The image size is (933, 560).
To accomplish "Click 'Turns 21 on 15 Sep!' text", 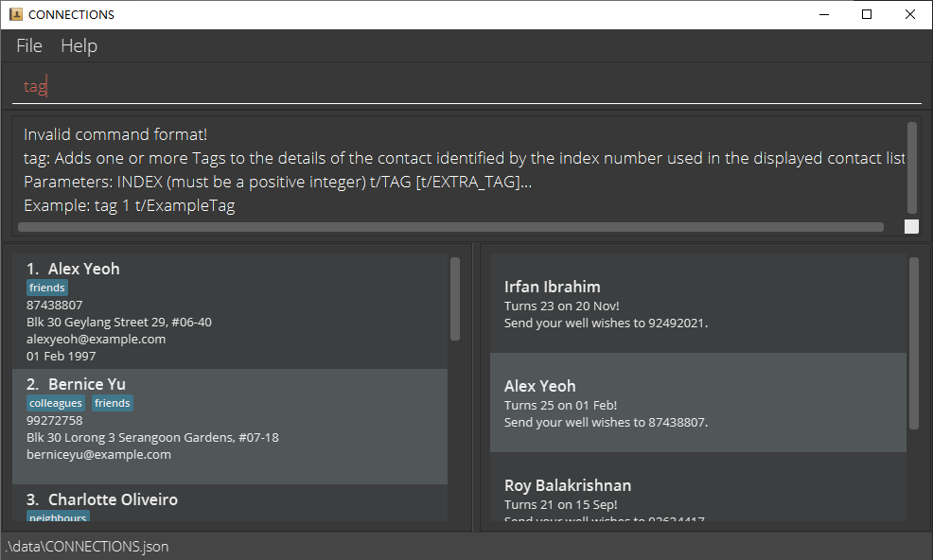I will pos(560,504).
